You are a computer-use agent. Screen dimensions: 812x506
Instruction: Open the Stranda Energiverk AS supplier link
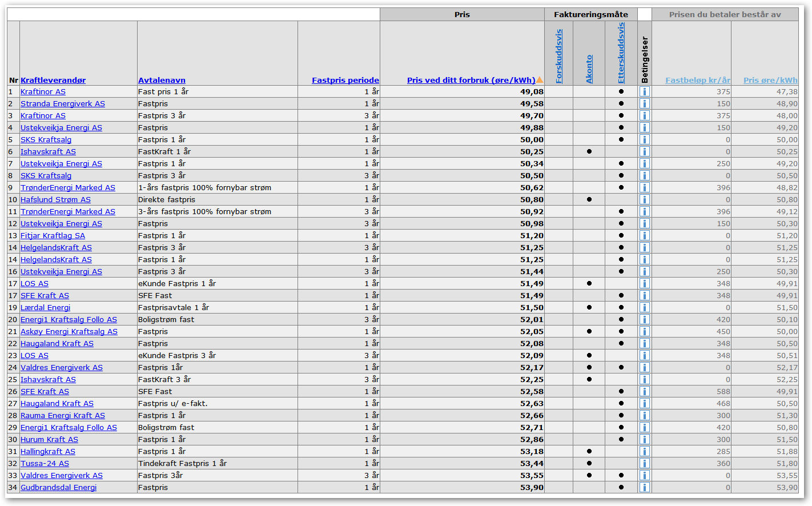pyautogui.click(x=63, y=103)
